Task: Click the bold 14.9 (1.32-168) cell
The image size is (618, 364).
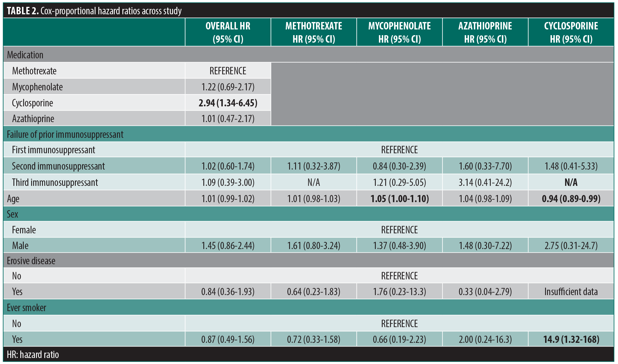Action: click(x=571, y=339)
